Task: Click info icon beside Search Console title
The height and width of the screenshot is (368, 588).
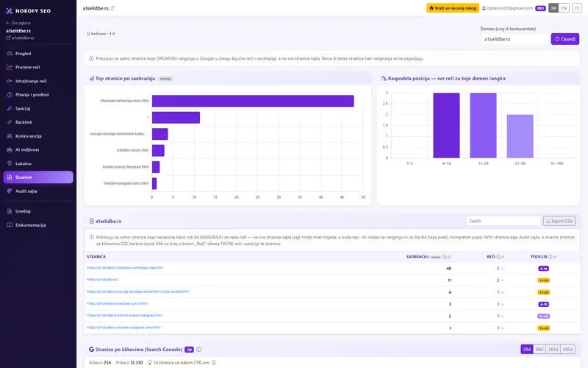Action: coord(198,350)
